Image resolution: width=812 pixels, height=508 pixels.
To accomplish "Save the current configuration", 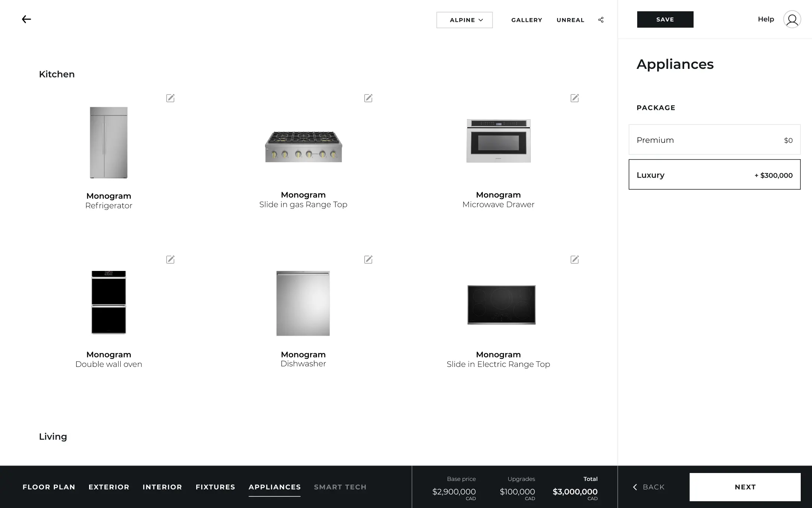I will click(665, 19).
